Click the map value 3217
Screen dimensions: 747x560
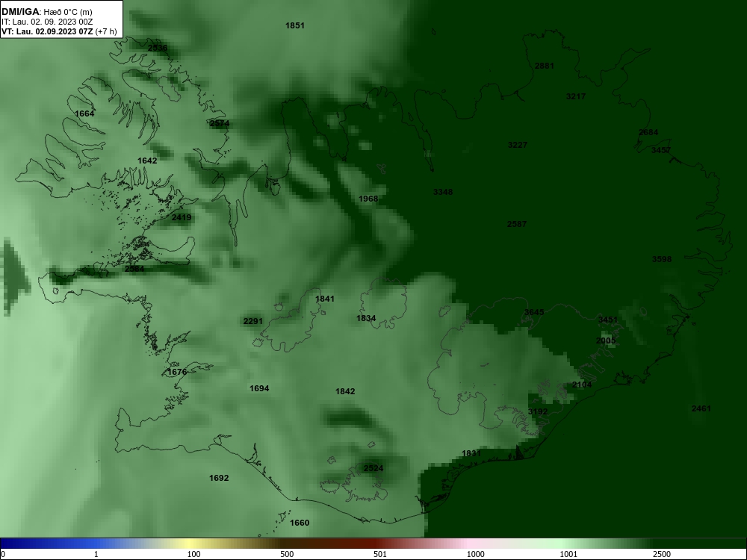pyautogui.click(x=576, y=96)
